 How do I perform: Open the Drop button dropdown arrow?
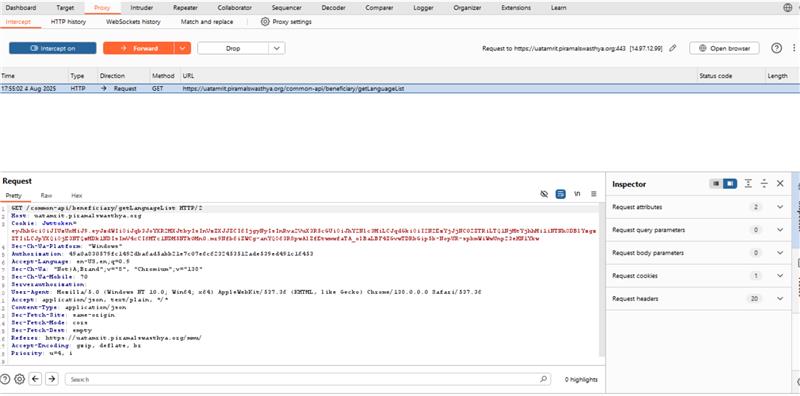[277, 48]
